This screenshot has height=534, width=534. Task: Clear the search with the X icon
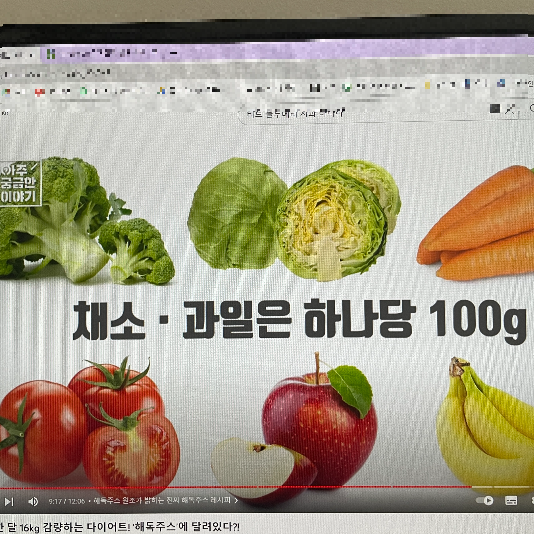tap(510, 110)
